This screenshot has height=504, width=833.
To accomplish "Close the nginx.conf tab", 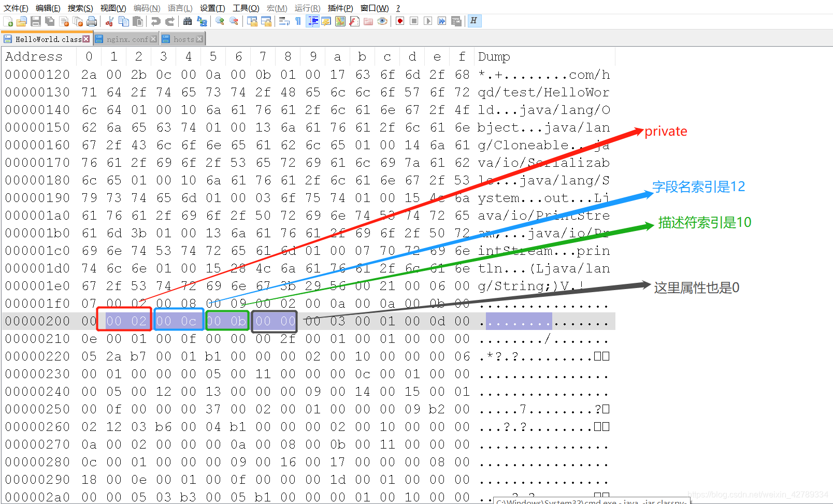I will click(153, 39).
